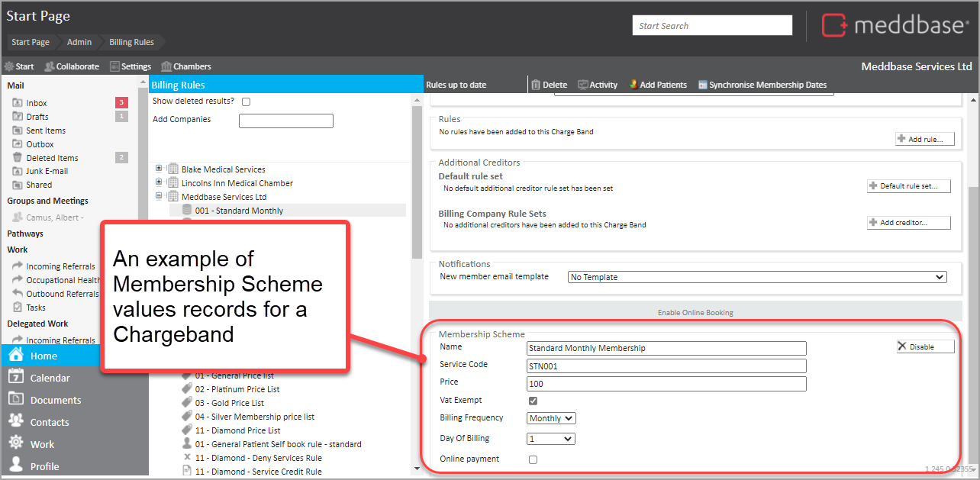Open the Billing Frequency dropdown
The width and height of the screenshot is (980, 480).
click(551, 418)
